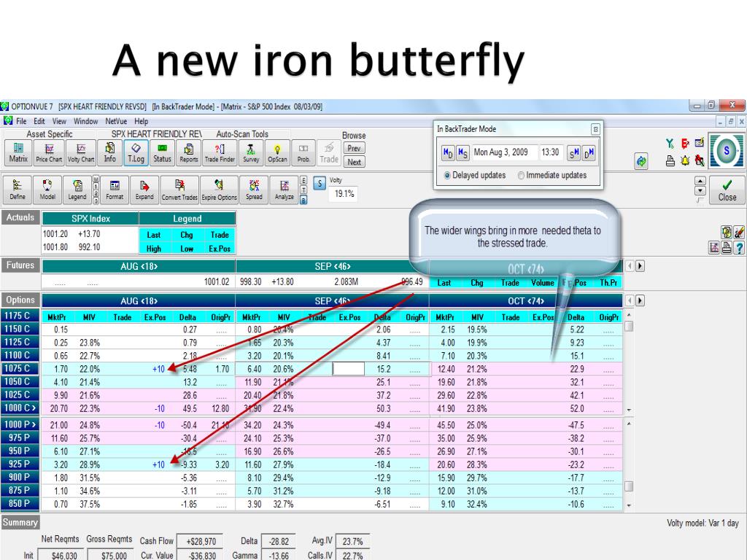Click the BackTrader time field 13:30
The height and width of the screenshot is (560, 747).
[x=550, y=152]
